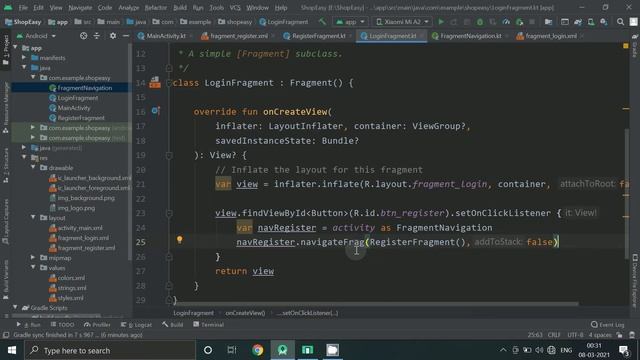Screen dimensions: 640x360
Task: Hide the Project panel with minus icon
Action: click(x=126, y=36)
